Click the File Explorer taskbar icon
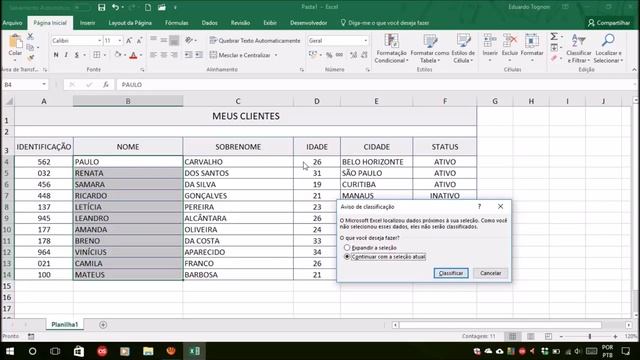 click(148, 351)
